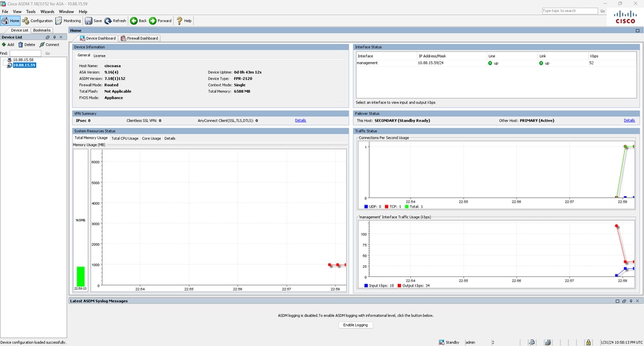The height and width of the screenshot is (346, 644).
Task: Show the Total Memory Usage tab
Action: pos(91,138)
